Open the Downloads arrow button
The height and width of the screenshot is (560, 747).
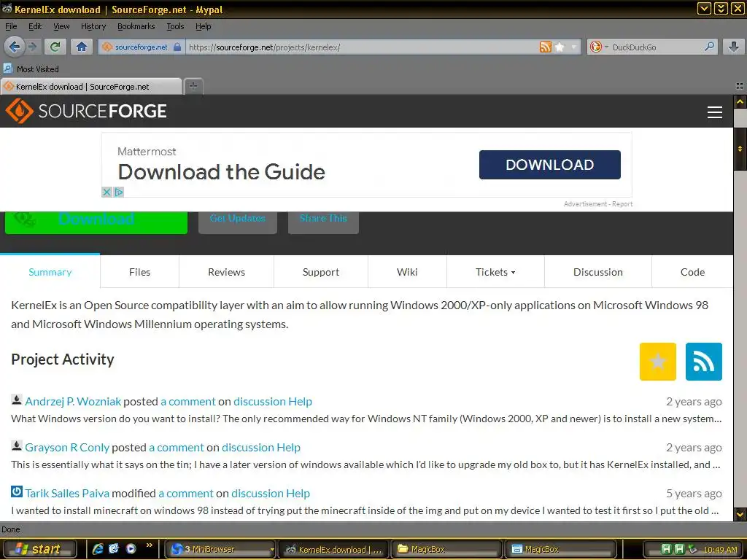733,47
